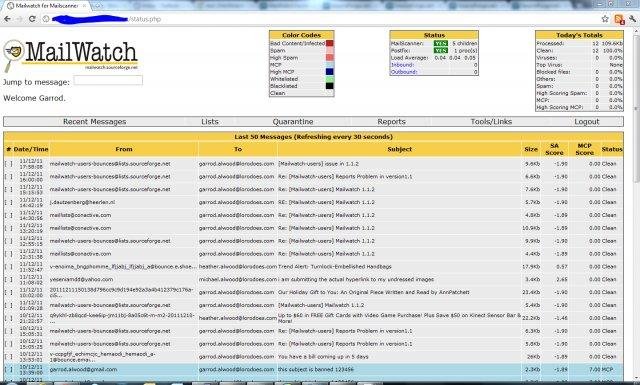Click subject 'RE: [Mailwatch-users] Mailwatch 1.1.2'
This screenshot has height=385, width=640.
tap(326, 202)
